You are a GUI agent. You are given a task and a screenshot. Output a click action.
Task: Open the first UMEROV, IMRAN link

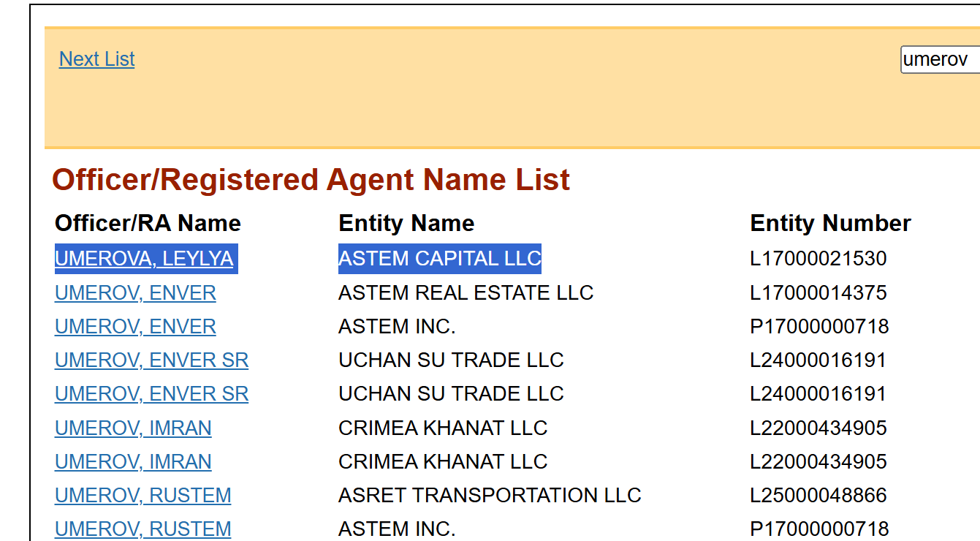click(x=133, y=428)
